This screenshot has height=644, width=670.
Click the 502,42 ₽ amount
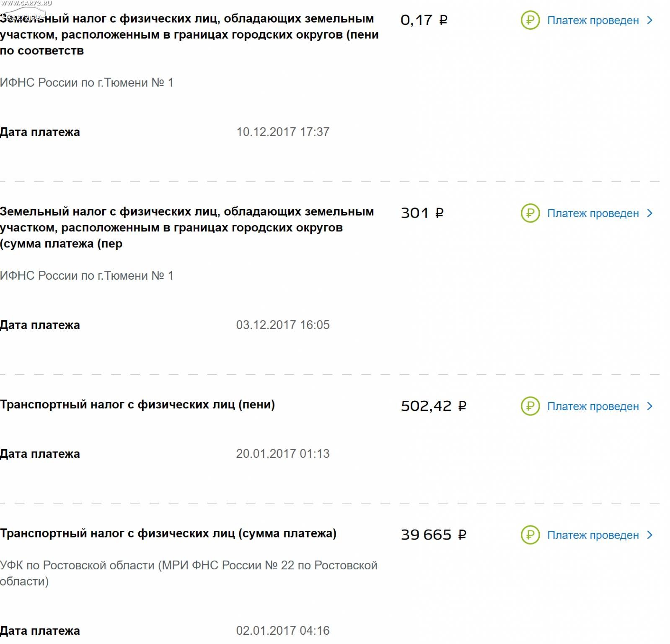click(434, 406)
